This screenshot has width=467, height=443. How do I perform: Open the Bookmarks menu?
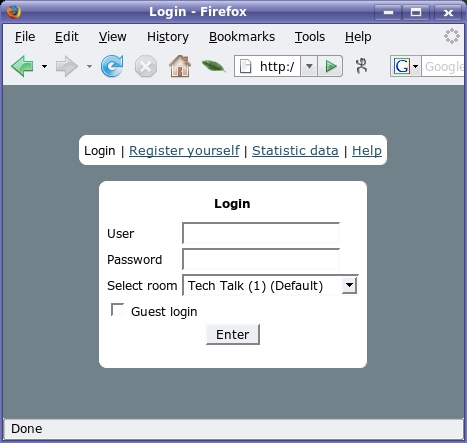click(x=242, y=37)
